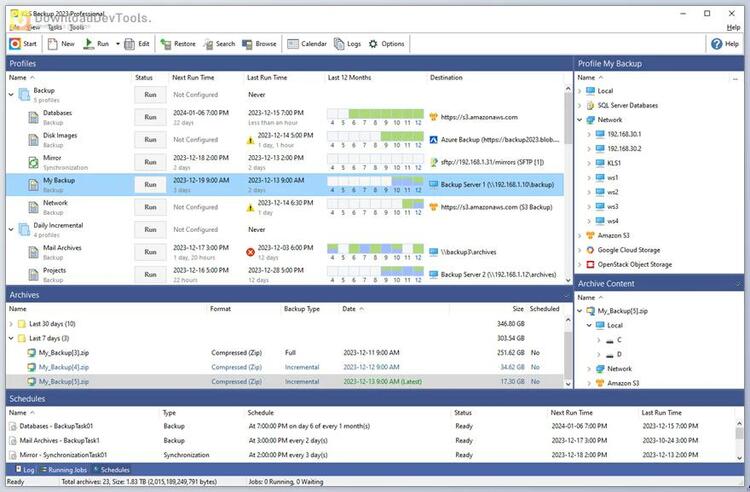Select Databases - BackupTask01 schedule
Viewport: 750px width, 492px height.
coord(56,426)
